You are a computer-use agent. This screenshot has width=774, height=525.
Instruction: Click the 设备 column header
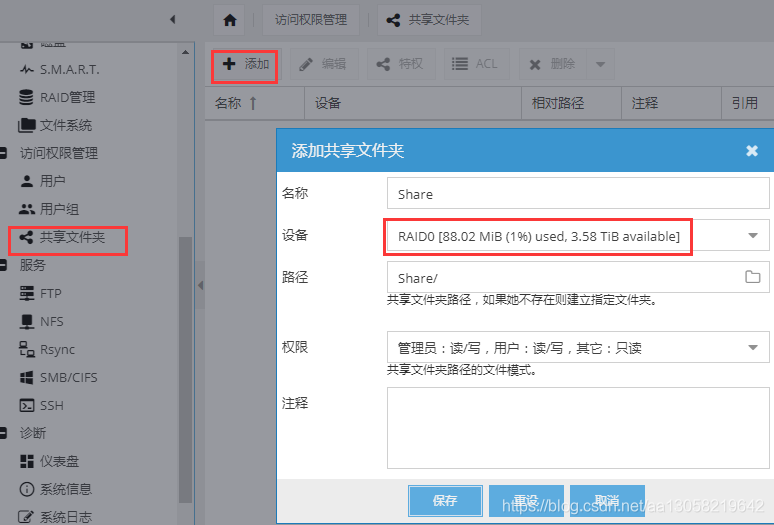413,103
